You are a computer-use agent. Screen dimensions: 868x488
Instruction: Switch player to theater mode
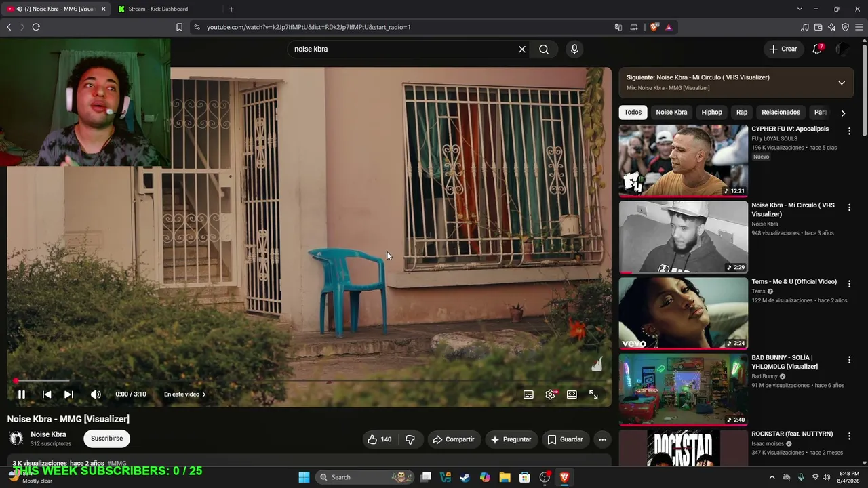coord(572,394)
